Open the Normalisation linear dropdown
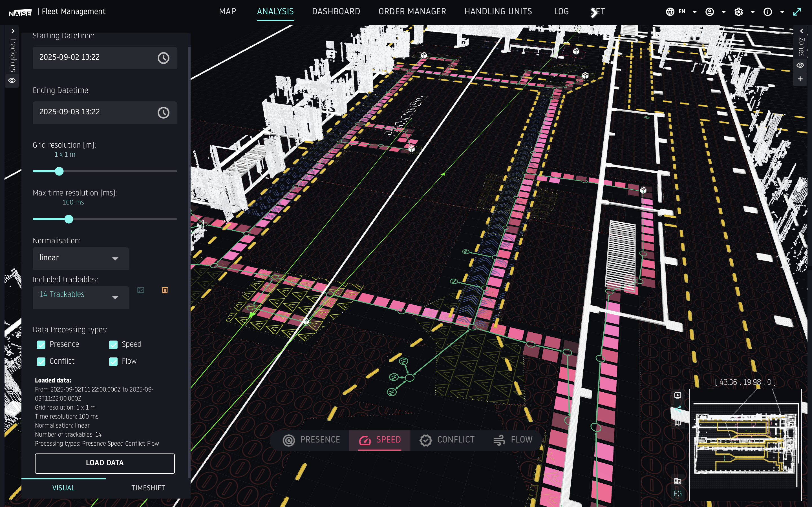This screenshot has width=812, height=507. click(81, 258)
